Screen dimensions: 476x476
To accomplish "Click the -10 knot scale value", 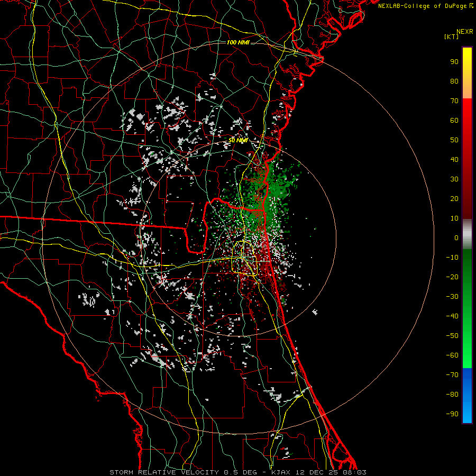I will (452, 258).
